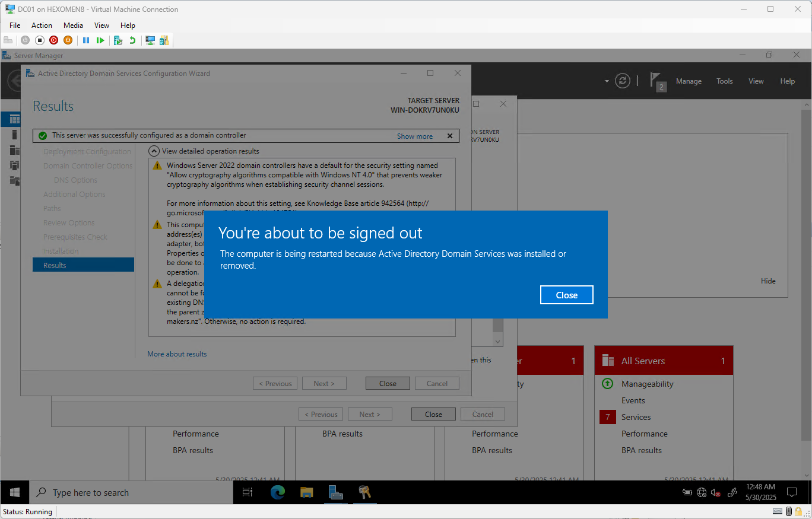Expand Show more in the success banner
Image resolution: width=812 pixels, height=519 pixels.
pos(414,136)
